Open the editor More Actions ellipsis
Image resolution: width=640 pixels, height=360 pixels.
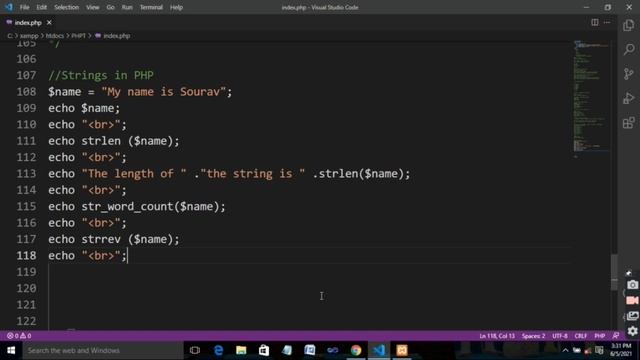point(607,22)
